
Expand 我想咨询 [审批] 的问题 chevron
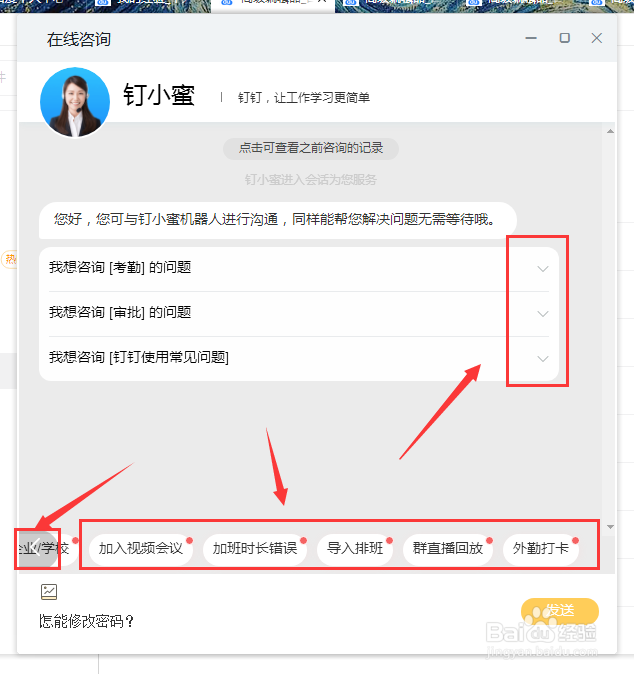(x=543, y=314)
